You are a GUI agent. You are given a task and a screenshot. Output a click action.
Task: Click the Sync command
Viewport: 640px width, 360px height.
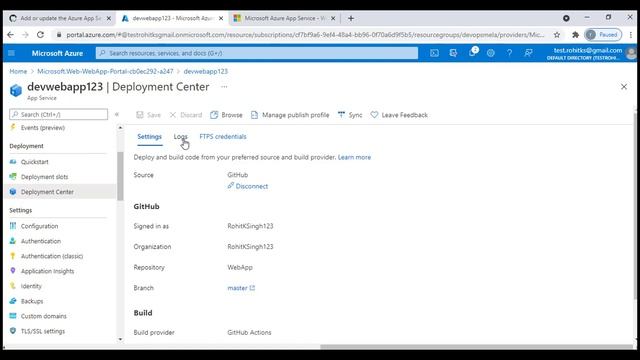[x=350, y=115]
